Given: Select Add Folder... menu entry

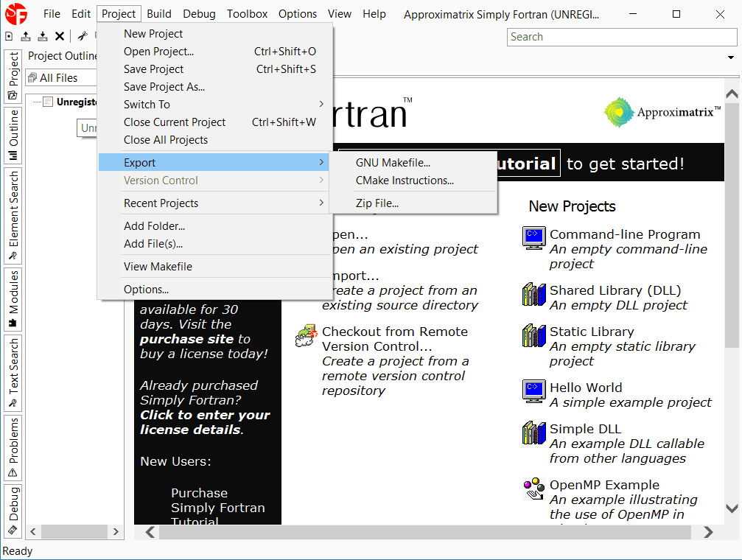Looking at the screenshot, I should pyautogui.click(x=215, y=225).
